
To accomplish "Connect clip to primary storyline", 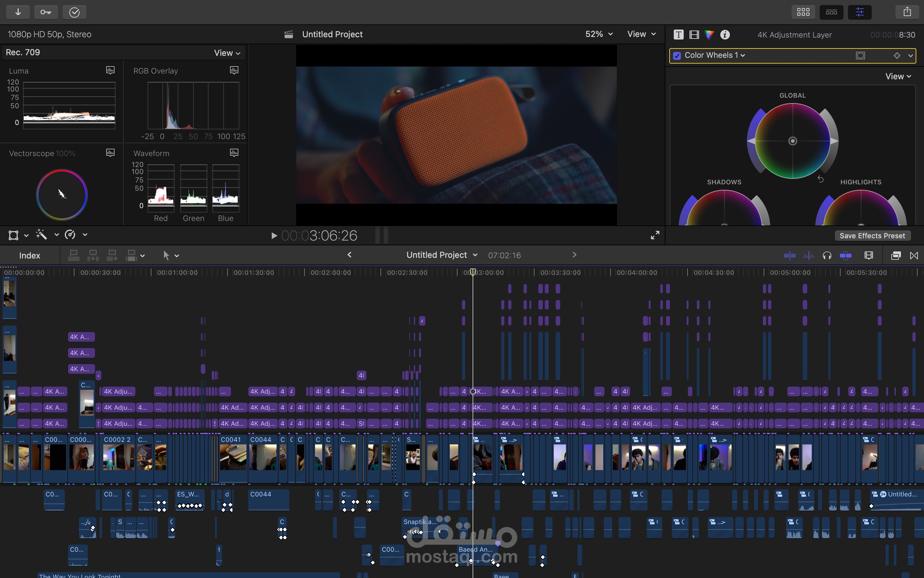I will tap(73, 255).
